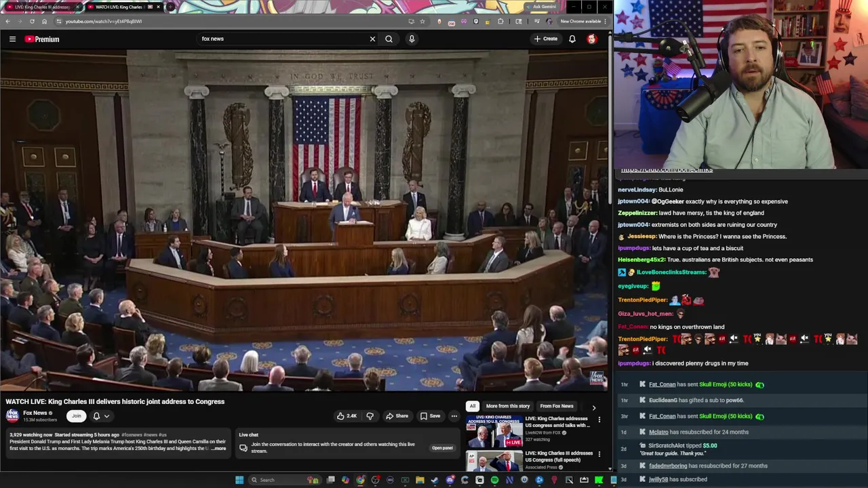Image resolution: width=868 pixels, height=488 pixels.
Task: Open Chrome extensions puzzle icon
Action: click(500, 21)
